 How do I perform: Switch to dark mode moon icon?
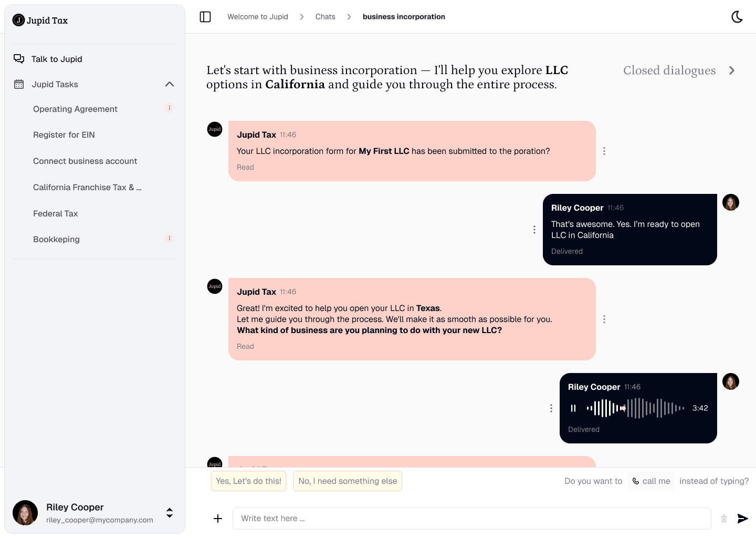tap(737, 17)
